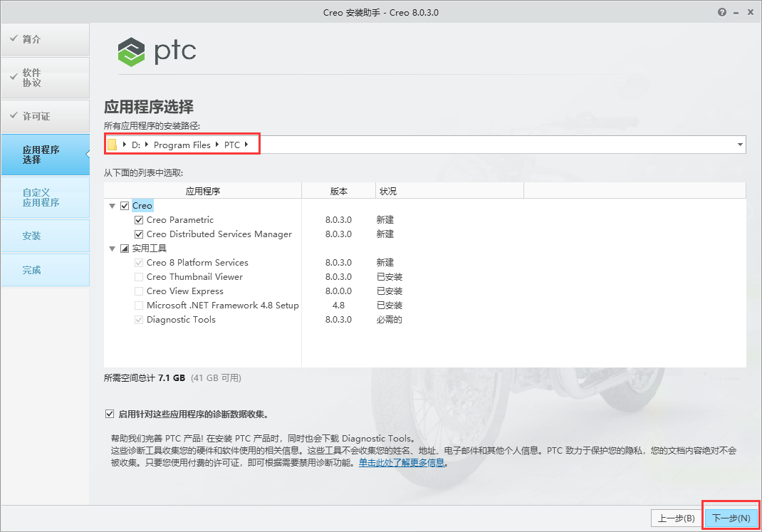Click the 4.8 version value
Image resolution: width=762 pixels, height=532 pixels.
pos(338,306)
